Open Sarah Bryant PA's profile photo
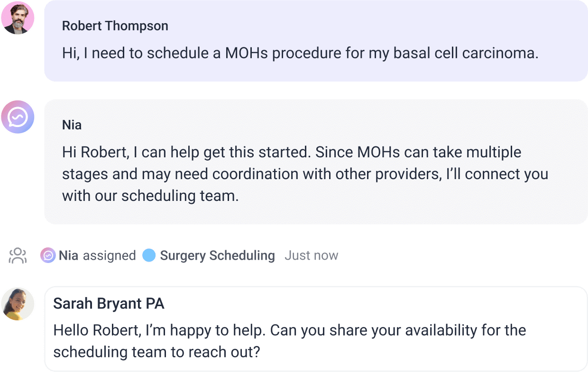The image size is (588, 372). 18,304
